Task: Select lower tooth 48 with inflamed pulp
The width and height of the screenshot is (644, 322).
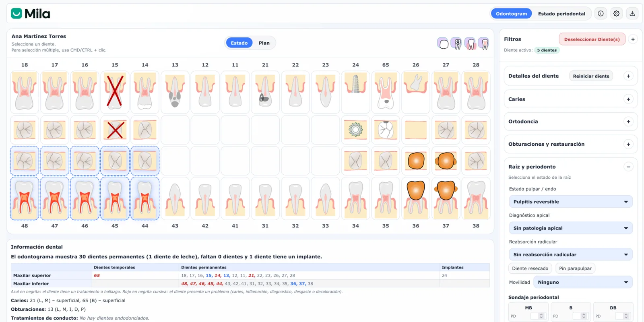Action: (25, 198)
